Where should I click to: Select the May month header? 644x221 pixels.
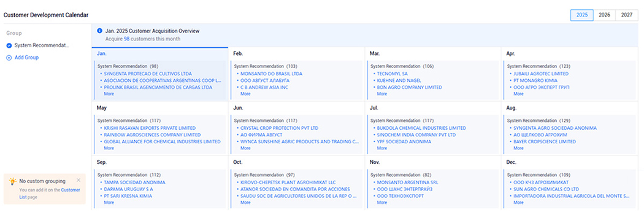tap(101, 108)
